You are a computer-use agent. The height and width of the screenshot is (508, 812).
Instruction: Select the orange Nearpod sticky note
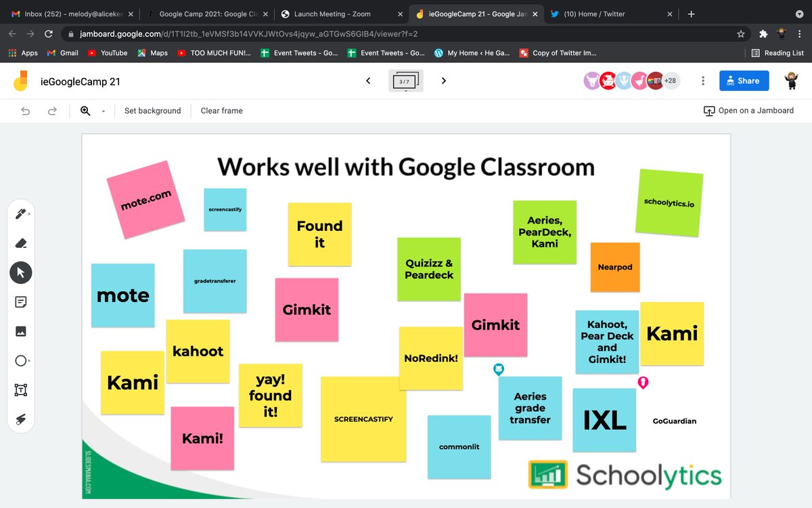click(615, 267)
